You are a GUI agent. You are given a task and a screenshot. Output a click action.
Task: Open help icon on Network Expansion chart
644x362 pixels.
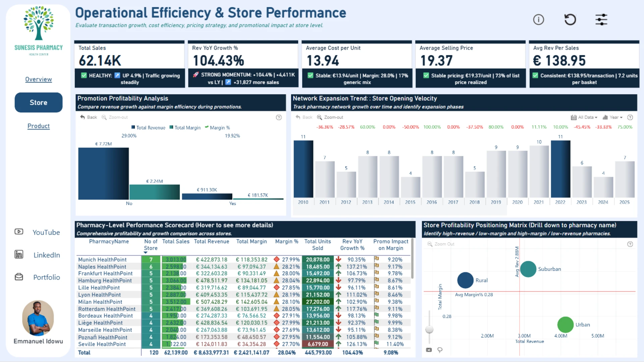pyautogui.click(x=630, y=117)
